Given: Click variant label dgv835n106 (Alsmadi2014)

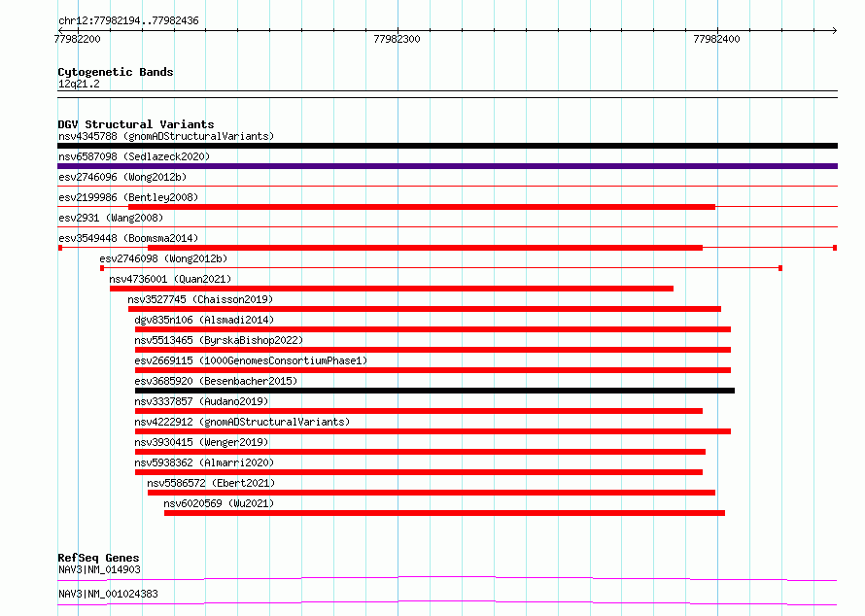Looking at the screenshot, I should click(204, 320).
